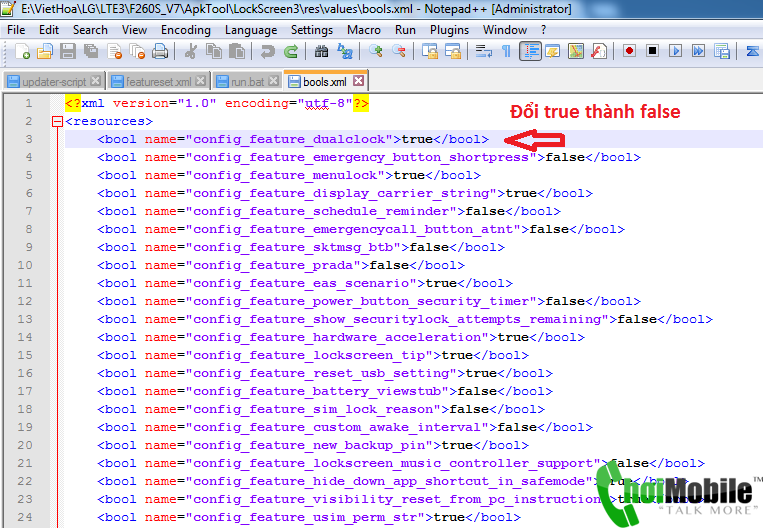Create a new file with New icon
The width and height of the screenshot is (763, 528).
(x=22, y=51)
